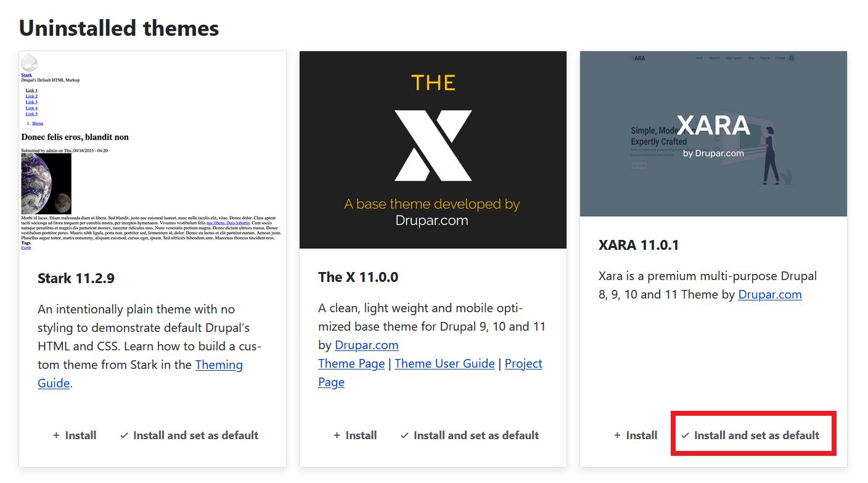Image resolution: width=868 pixels, height=483 pixels.
Task: Open About Us from the Xara navbar
Action: [x=714, y=58]
